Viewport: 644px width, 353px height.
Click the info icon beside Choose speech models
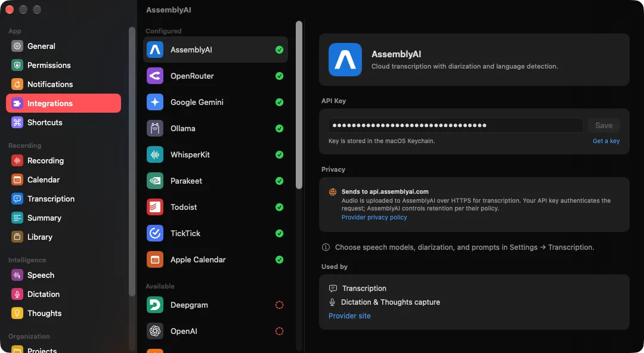pos(326,247)
